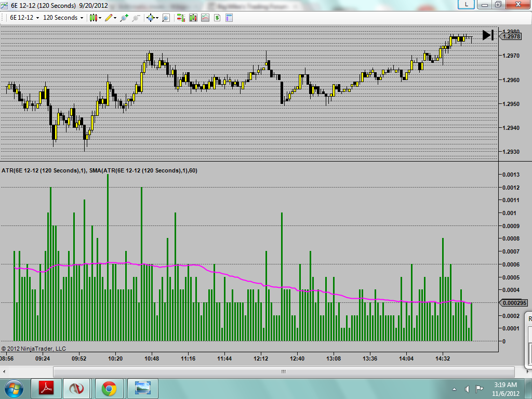Click the chart window icon in title bar
Screen dimensions: 532x399
4,5
